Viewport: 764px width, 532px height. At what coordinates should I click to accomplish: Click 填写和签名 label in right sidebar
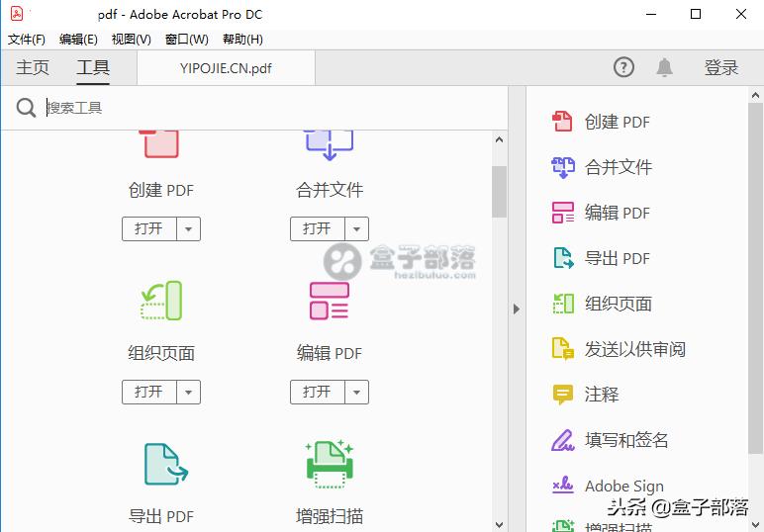point(626,440)
